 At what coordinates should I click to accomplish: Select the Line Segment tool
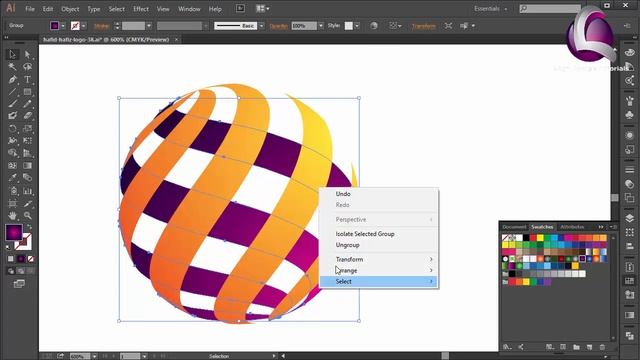[x=12, y=91]
